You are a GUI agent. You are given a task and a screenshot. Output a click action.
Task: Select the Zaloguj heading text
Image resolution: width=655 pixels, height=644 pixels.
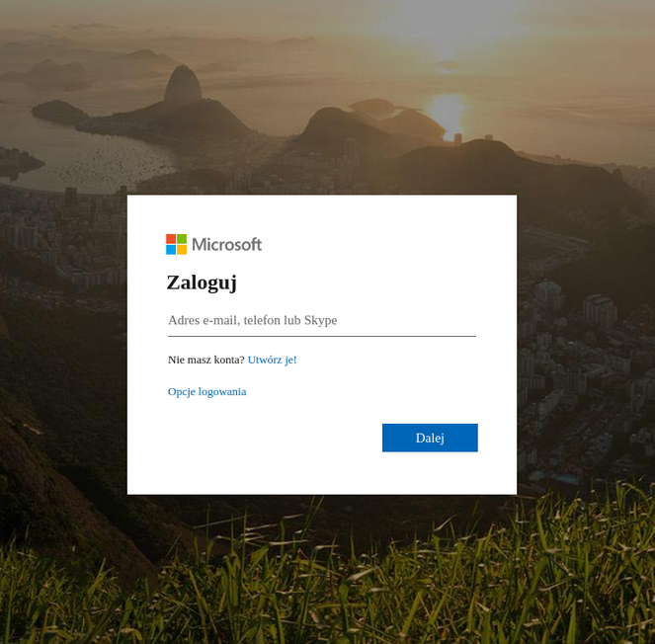(x=202, y=283)
